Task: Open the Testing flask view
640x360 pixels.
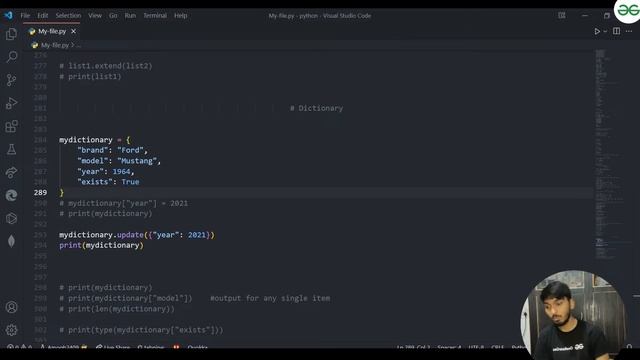Action: point(11,149)
